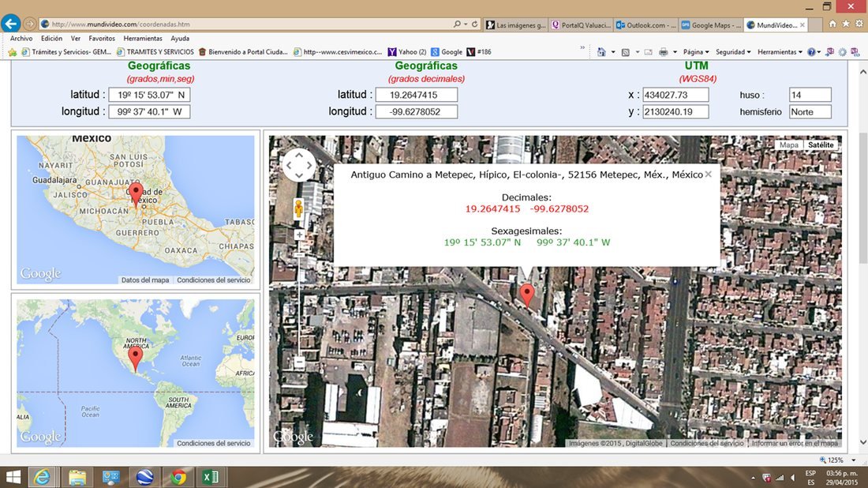
Task: Click the Street View pegman icon
Action: tap(298, 209)
